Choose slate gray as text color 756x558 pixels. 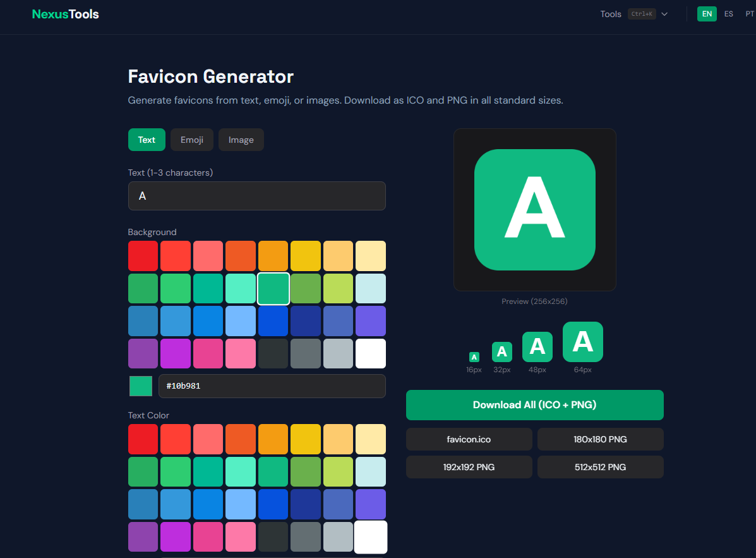pos(306,537)
